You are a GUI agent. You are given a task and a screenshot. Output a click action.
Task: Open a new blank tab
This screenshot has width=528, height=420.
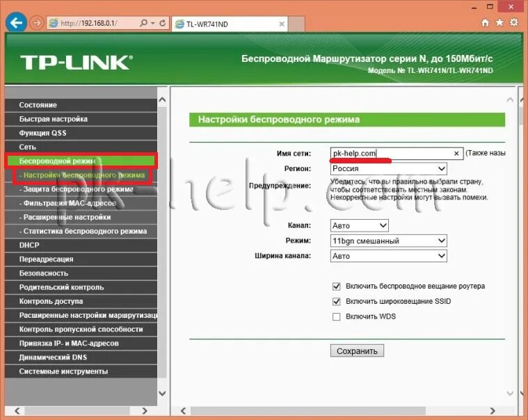(296, 24)
